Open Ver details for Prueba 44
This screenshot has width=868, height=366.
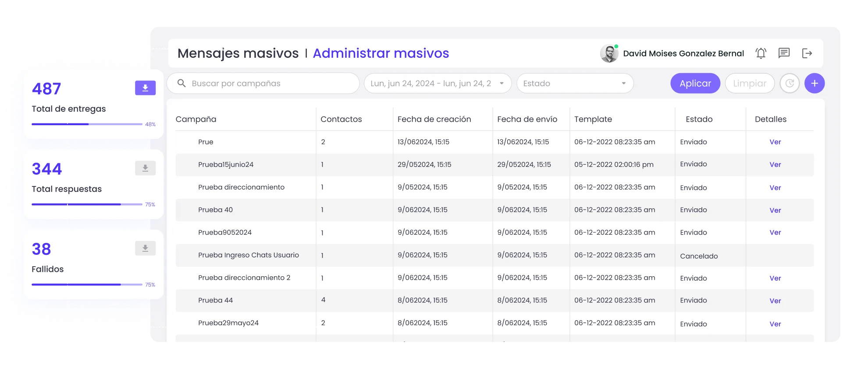click(775, 301)
